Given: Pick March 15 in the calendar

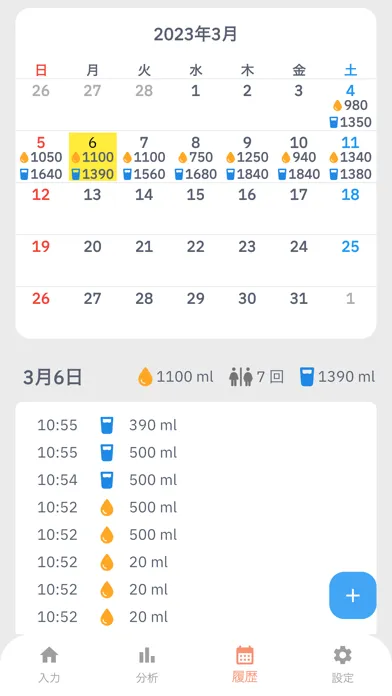Looking at the screenshot, I should pos(195,209).
